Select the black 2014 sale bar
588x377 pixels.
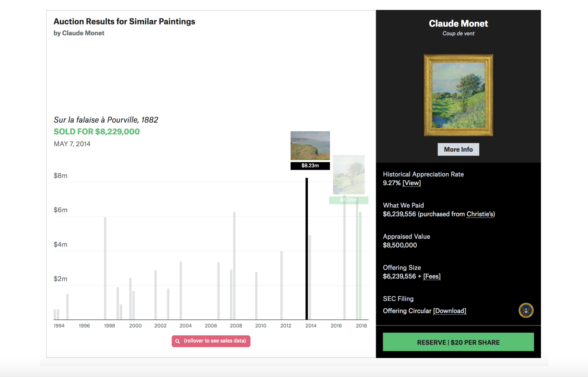tap(307, 249)
